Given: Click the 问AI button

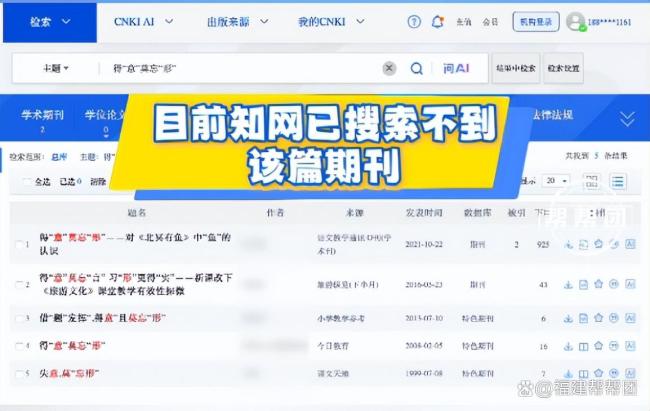Looking at the screenshot, I should click(x=456, y=68).
